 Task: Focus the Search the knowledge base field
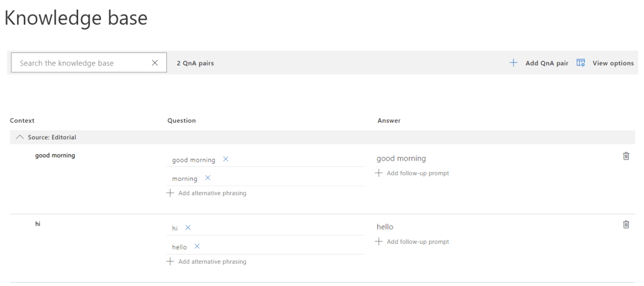pyautogui.click(x=82, y=63)
